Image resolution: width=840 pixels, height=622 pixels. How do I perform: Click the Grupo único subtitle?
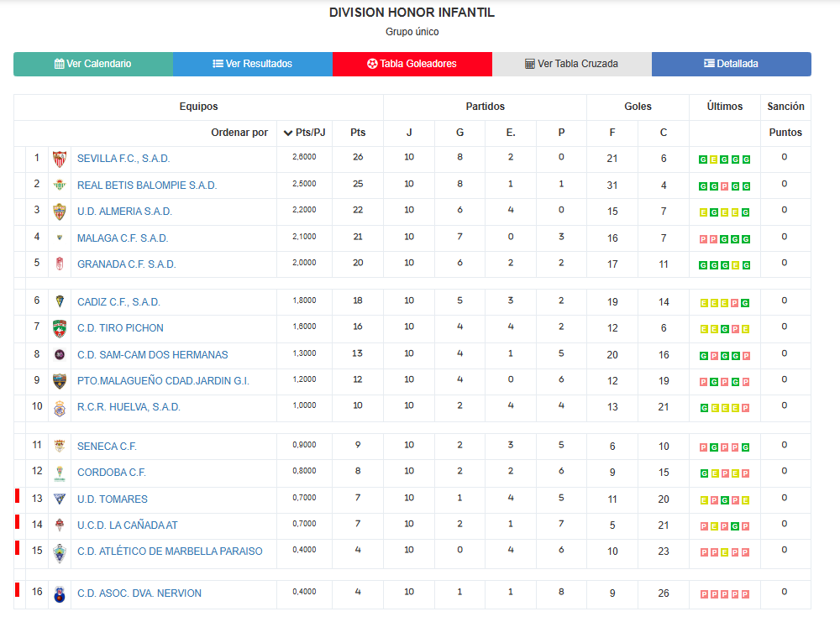pyautogui.click(x=412, y=32)
